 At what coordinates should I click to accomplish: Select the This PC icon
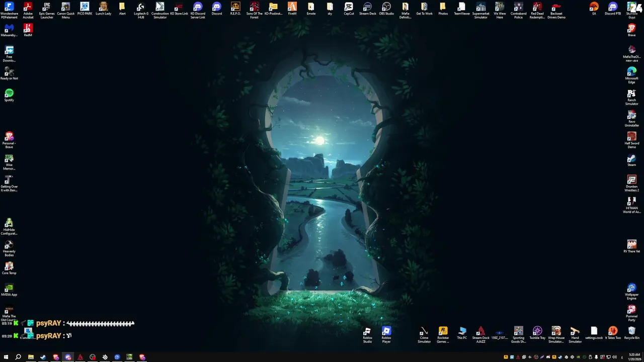tap(462, 333)
